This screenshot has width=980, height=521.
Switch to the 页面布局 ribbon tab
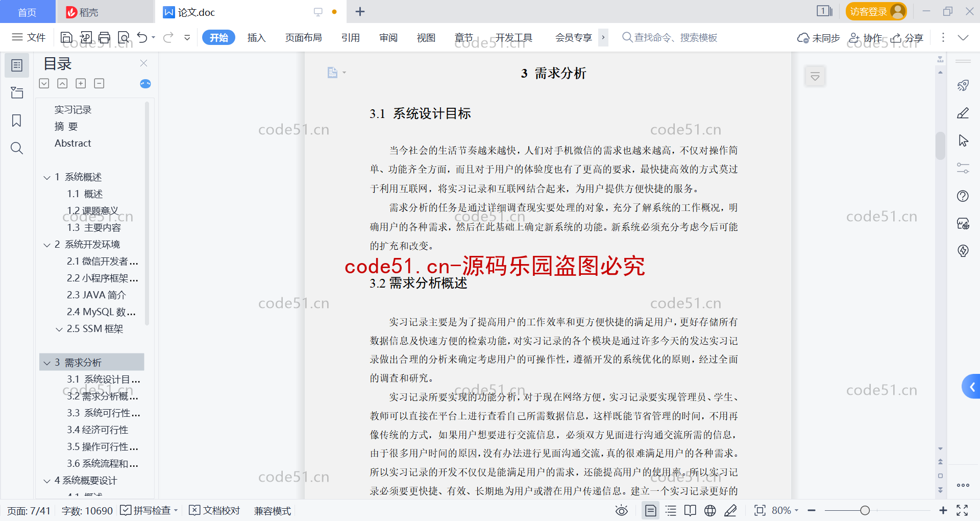coord(303,37)
